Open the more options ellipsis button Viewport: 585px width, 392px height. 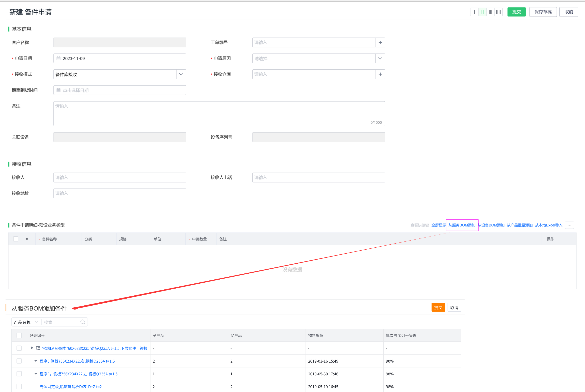569,225
